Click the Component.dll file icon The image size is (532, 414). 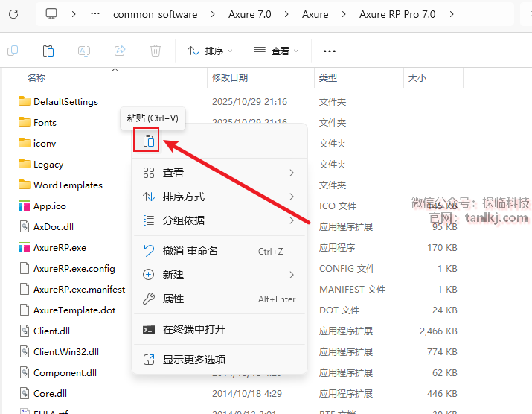[x=25, y=372]
